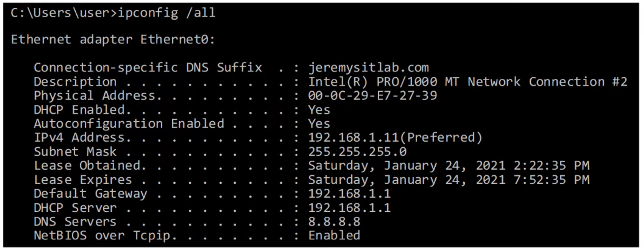Click the Connection-specific DNS Suffix label

[148, 67]
